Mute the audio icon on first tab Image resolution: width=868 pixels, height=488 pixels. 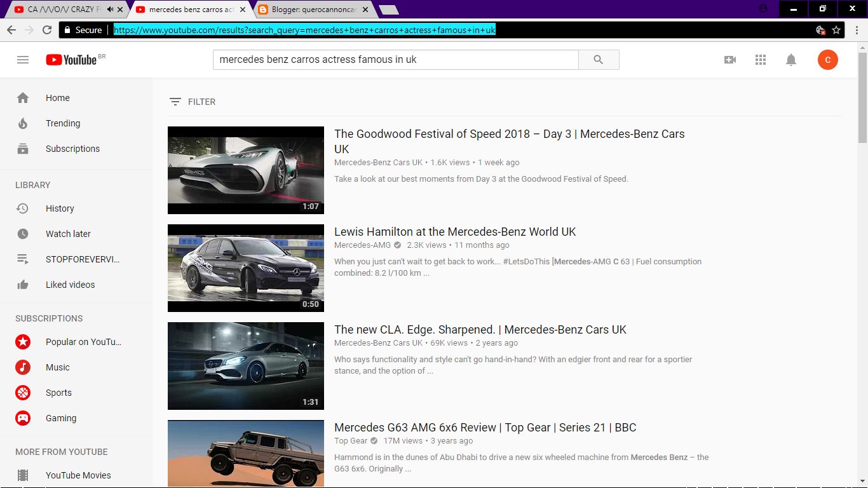click(111, 10)
